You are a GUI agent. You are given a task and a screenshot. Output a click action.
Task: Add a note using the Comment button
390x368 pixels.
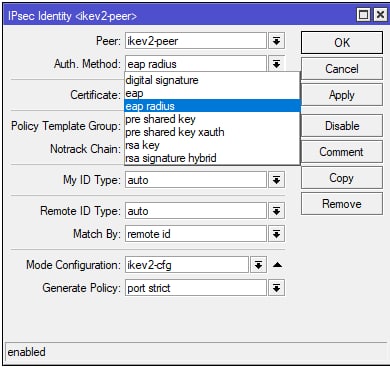(x=342, y=152)
